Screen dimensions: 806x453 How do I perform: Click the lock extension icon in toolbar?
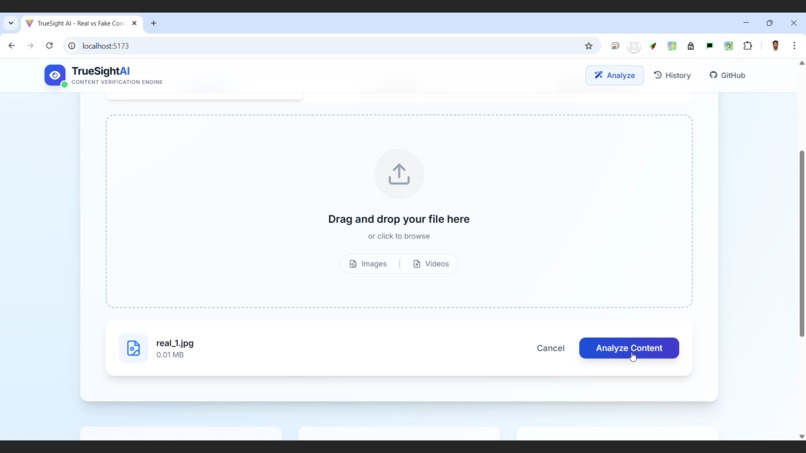pyautogui.click(x=690, y=46)
